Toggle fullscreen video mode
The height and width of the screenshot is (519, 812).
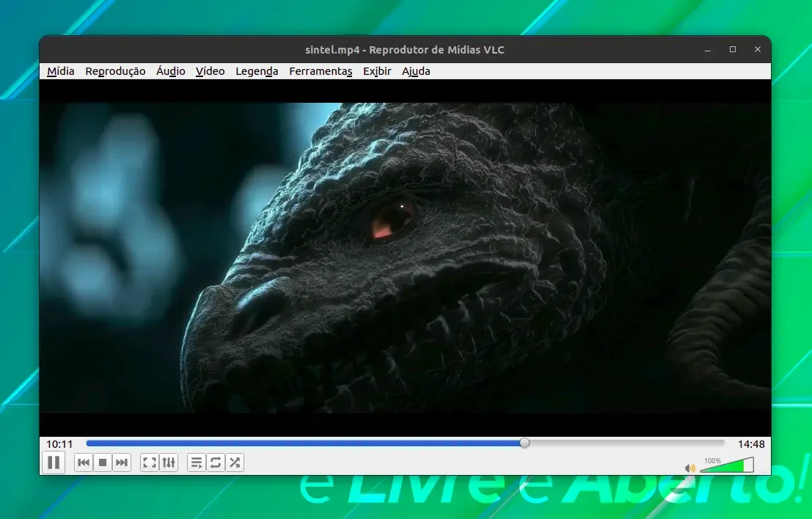[x=150, y=462]
